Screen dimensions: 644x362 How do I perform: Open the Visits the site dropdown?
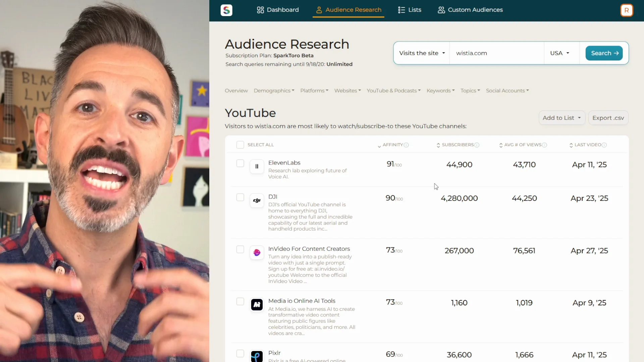tap(422, 53)
